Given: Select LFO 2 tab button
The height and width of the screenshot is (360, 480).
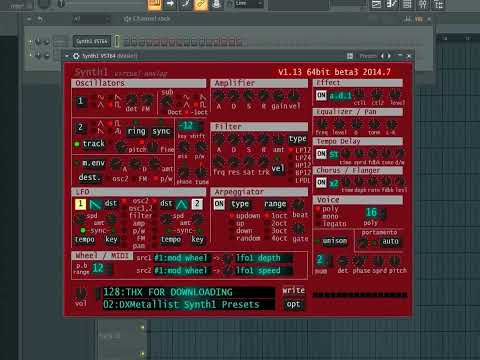Looking at the screenshot, I should pos(197,204).
